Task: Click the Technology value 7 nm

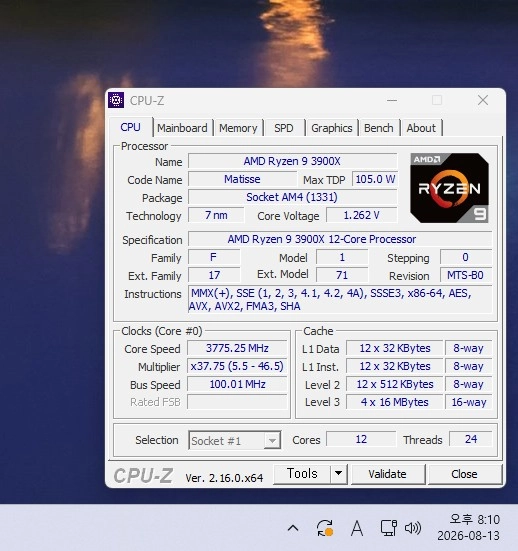Action: coord(216,215)
